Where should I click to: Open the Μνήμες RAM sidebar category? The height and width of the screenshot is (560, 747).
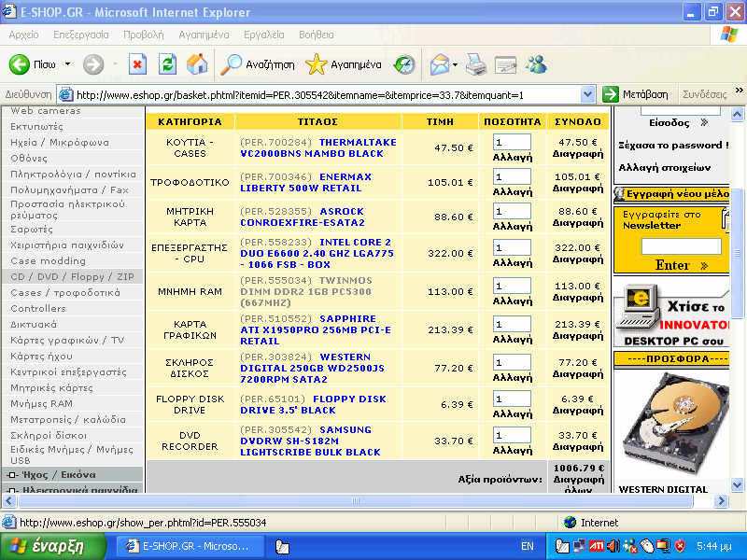41,404
